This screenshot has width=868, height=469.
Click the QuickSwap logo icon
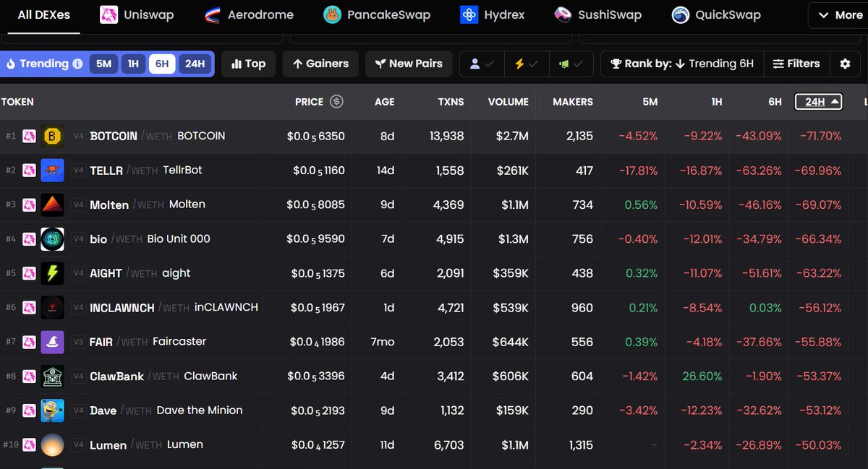[681, 14]
